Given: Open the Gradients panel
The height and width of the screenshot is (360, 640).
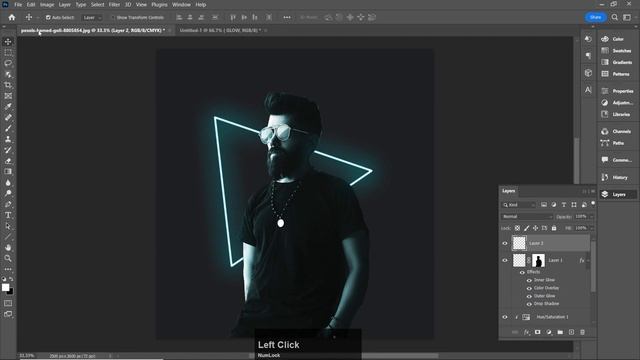Looking at the screenshot, I should click(x=617, y=62).
